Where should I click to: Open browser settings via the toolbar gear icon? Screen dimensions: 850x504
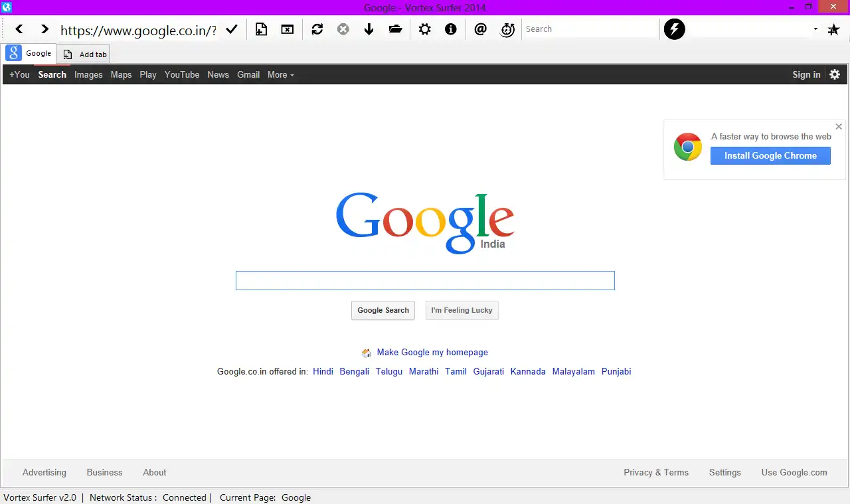[x=425, y=29]
